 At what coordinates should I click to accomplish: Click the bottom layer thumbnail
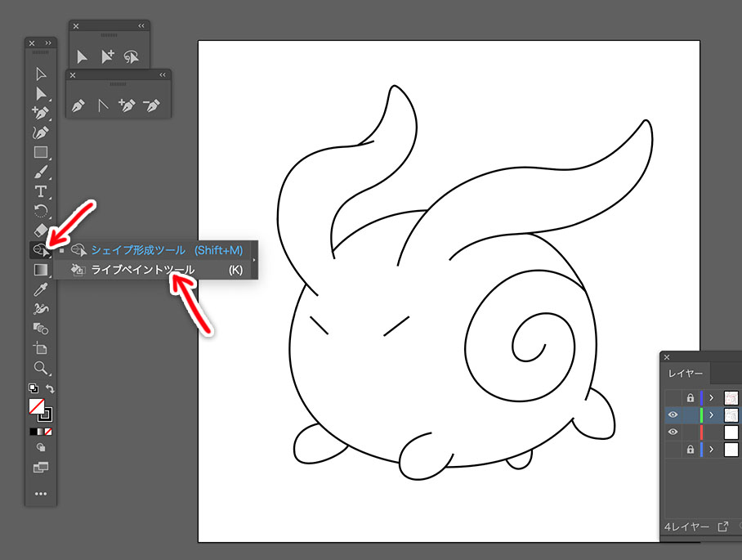point(731,450)
